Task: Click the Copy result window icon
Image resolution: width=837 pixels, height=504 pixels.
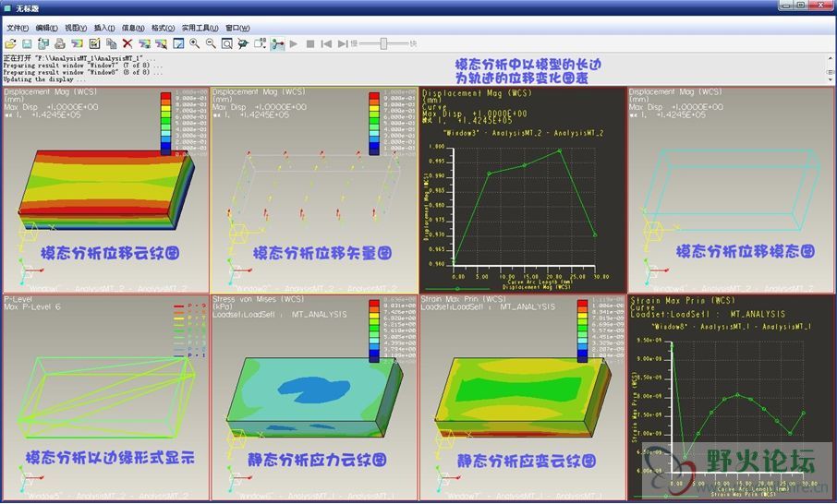Action: [x=111, y=43]
